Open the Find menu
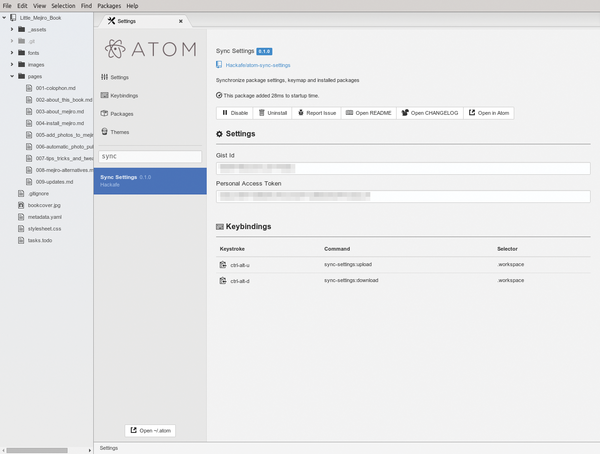Viewport: 600px width, 454px height. [x=86, y=6]
